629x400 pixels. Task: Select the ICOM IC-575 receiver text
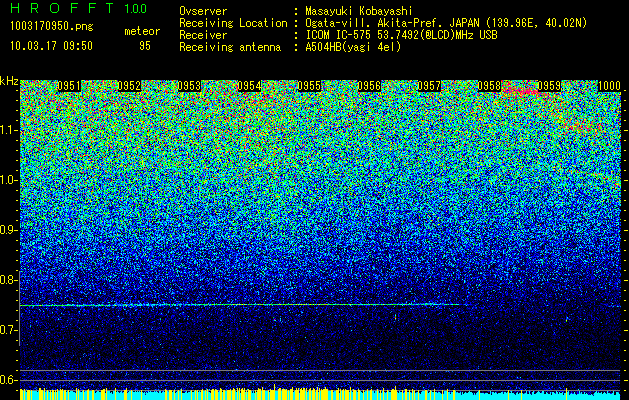401,35
